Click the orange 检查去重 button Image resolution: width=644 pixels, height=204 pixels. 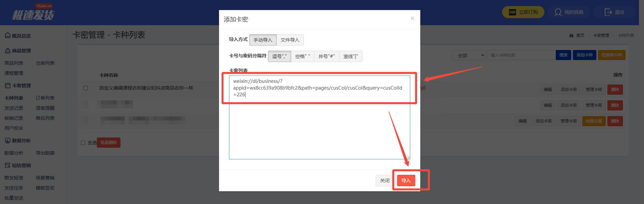tap(594, 121)
